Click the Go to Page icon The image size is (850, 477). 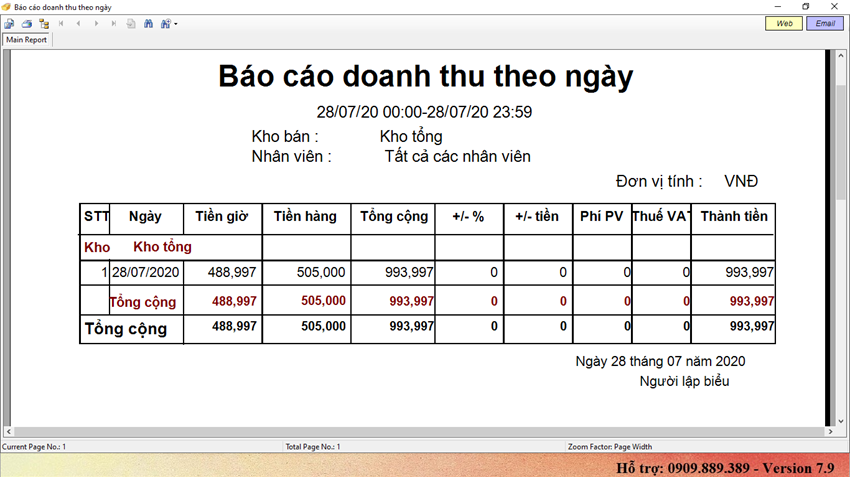(x=131, y=24)
